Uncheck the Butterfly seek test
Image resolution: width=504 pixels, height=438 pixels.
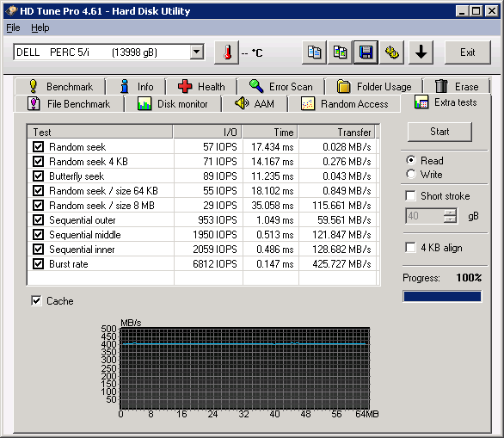pyautogui.click(x=38, y=176)
